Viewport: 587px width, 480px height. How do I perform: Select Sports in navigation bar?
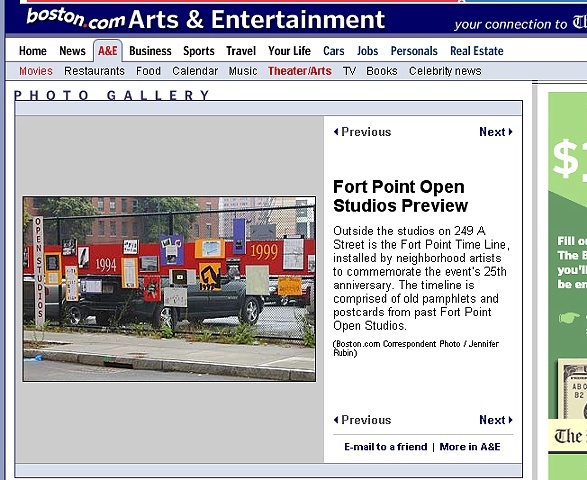click(199, 51)
